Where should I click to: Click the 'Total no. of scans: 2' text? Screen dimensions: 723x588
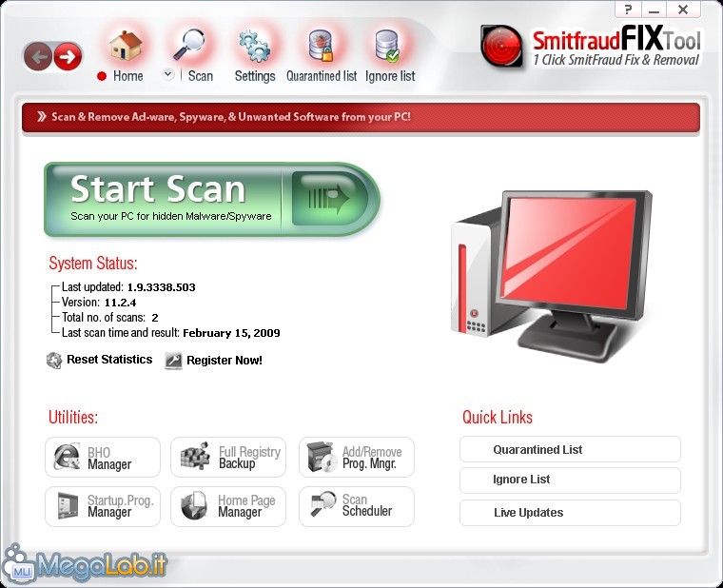109,318
